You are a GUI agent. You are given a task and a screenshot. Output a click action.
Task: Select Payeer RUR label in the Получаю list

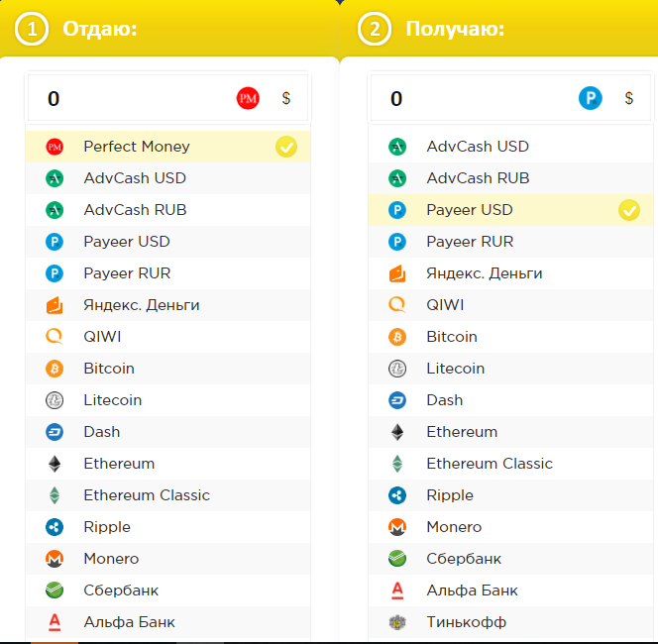(470, 242)
